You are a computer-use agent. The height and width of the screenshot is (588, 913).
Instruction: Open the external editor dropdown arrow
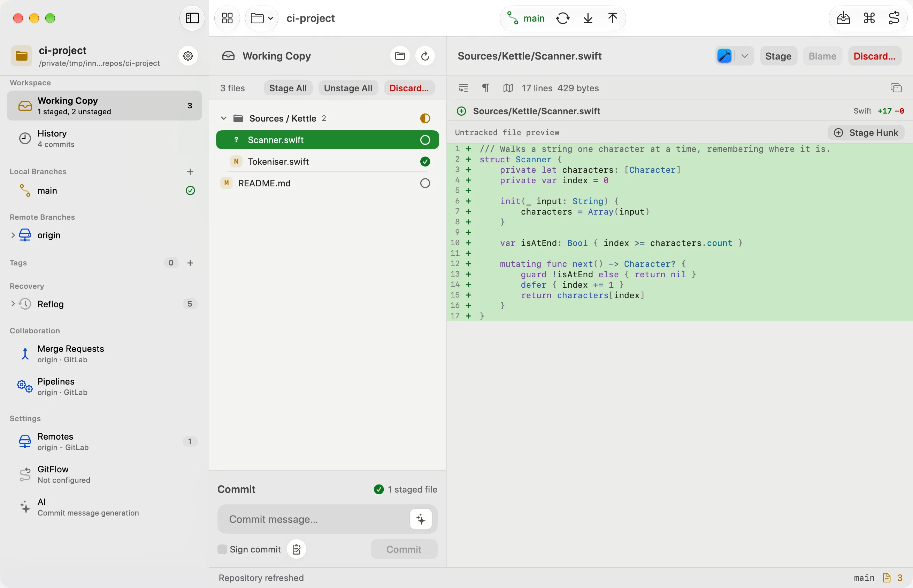coord(745,56)
